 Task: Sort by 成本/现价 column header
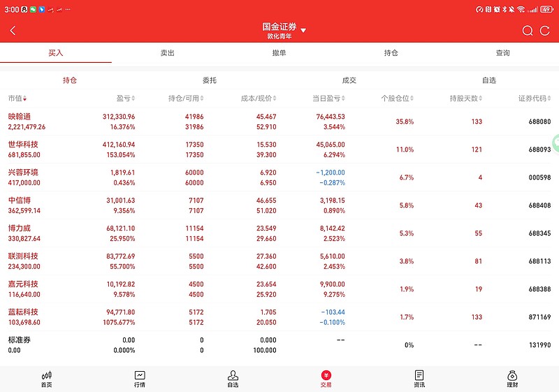coord(259,99)
